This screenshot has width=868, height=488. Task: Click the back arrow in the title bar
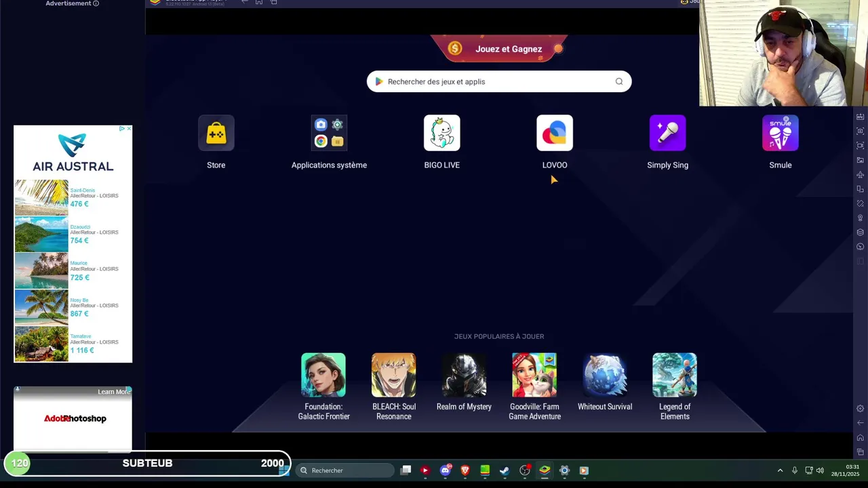click(244, 2)
